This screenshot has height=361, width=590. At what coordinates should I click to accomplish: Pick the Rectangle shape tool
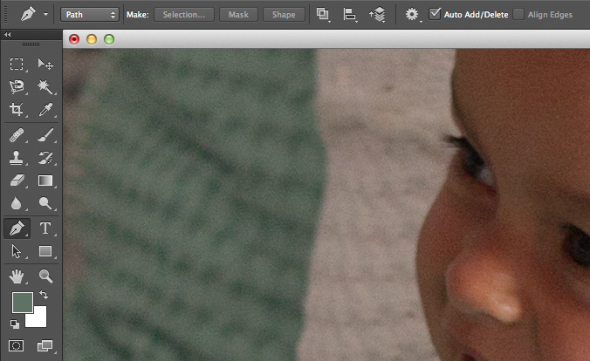(x=45, y=251)
